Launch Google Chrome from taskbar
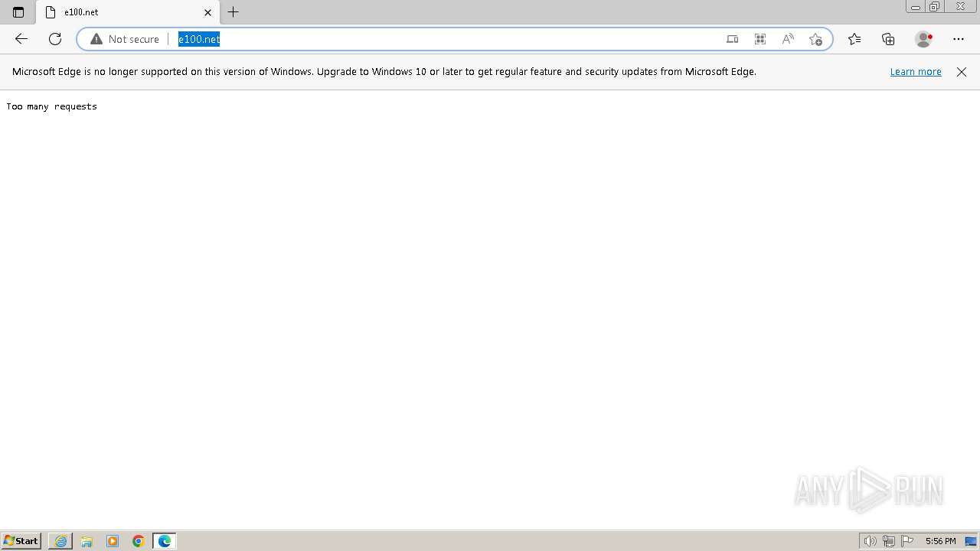 pos(139,541)
